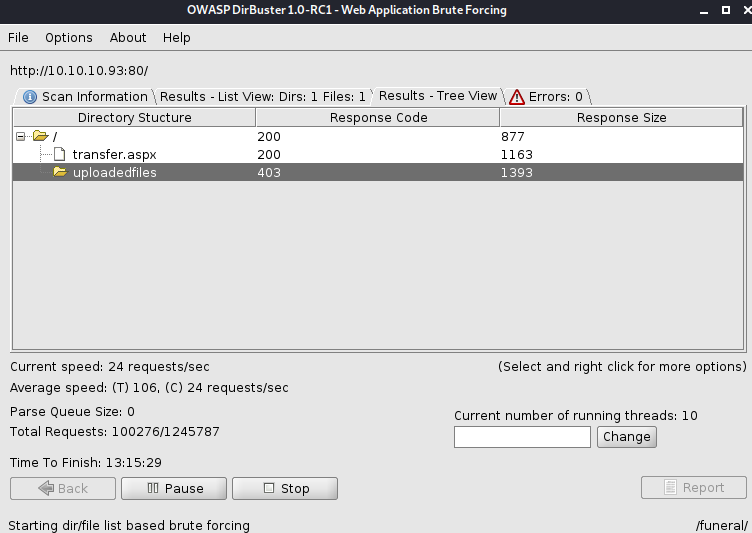The width and height of the screenshot is (752, 533).
Task: Click the info icon on Scan Information tab
Action: coord(30,97)
